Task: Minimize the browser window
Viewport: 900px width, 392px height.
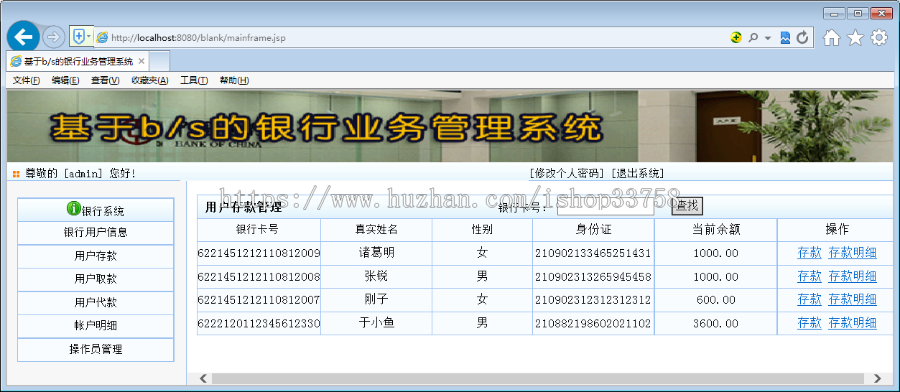Action: tap(834, 13)
